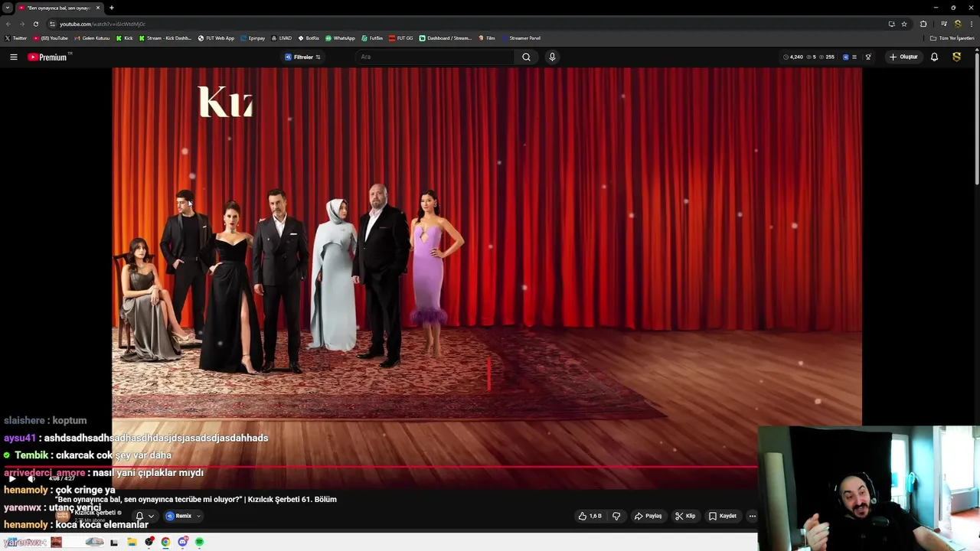Image resolution: width=980 pixels, height=551 pixels.
Task: Open the Filtreler filter control
Action: tap(302, 57)
